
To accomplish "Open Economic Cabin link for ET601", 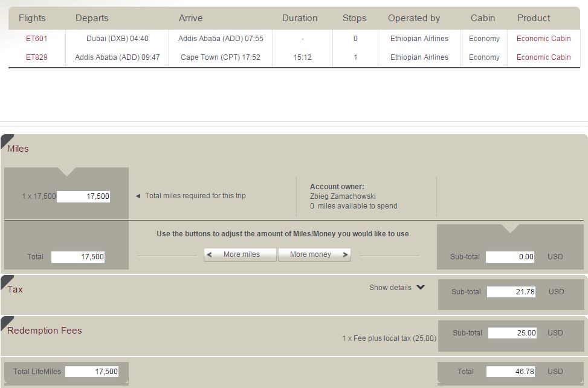I will tap(543, 39).
